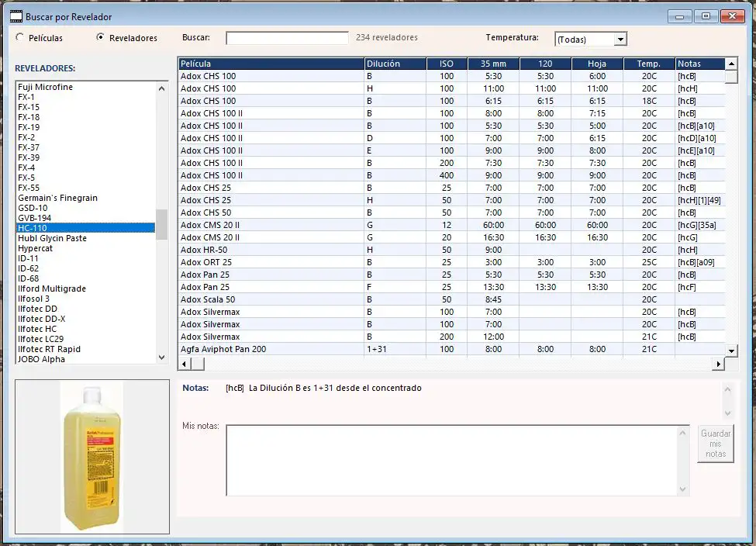The image size is (756, 546).
Task: Maximize the Buscar por Revelador window
Action: click(x=706, y=17)
